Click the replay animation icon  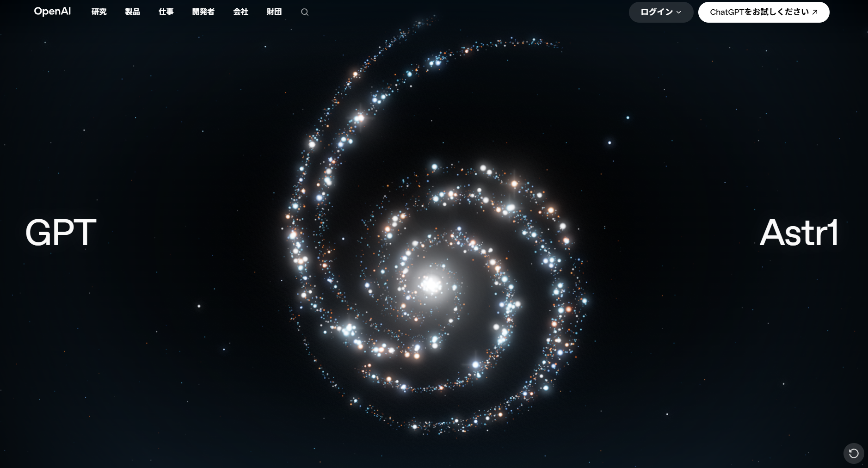(854, 454)
